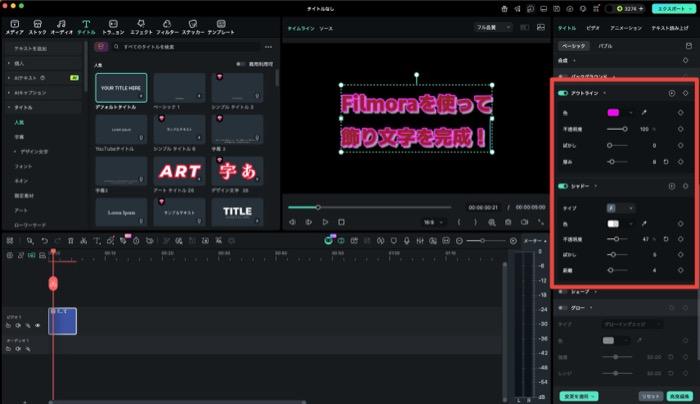Click the text T tool in timeline toolbar

[96, 241]
